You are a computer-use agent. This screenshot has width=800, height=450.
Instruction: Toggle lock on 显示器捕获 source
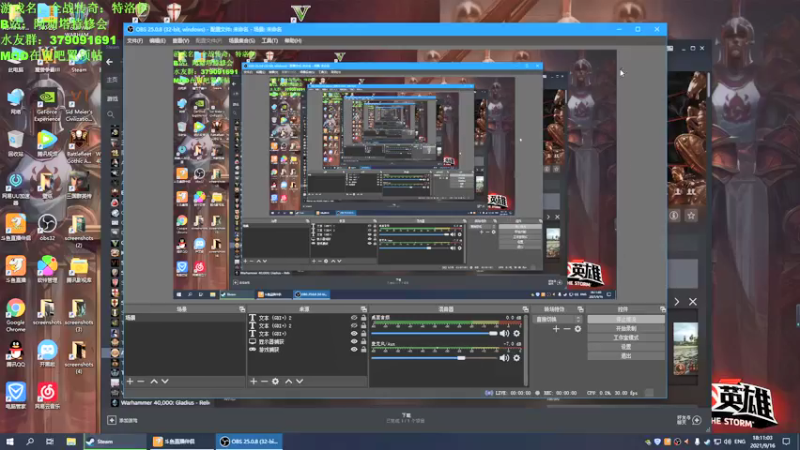(363, 341)
